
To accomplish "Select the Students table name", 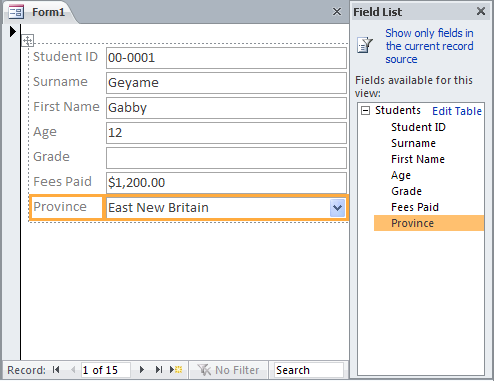I will click(398, 110).
